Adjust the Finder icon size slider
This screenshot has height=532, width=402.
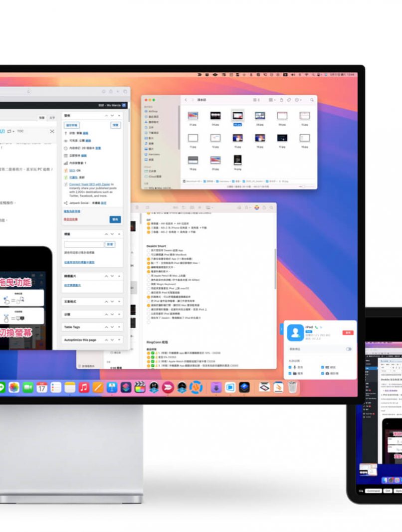point(303,186)
